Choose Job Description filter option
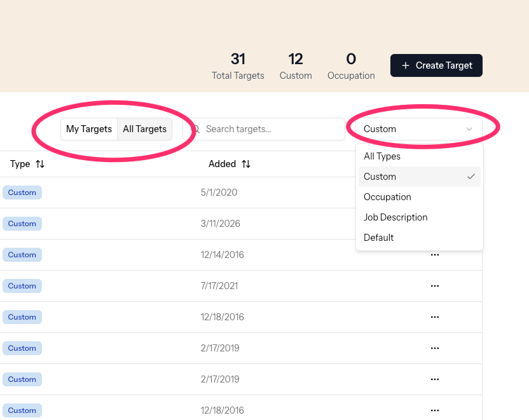 (x=420, y=217)
